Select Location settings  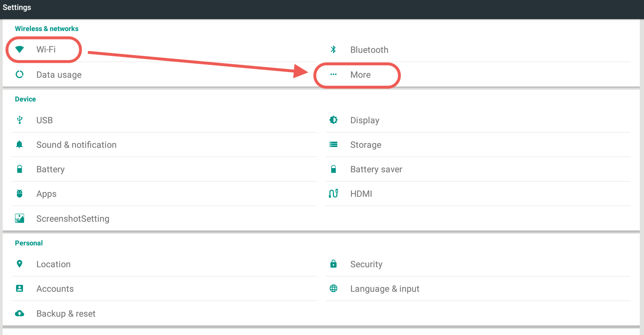click(53, 264)
